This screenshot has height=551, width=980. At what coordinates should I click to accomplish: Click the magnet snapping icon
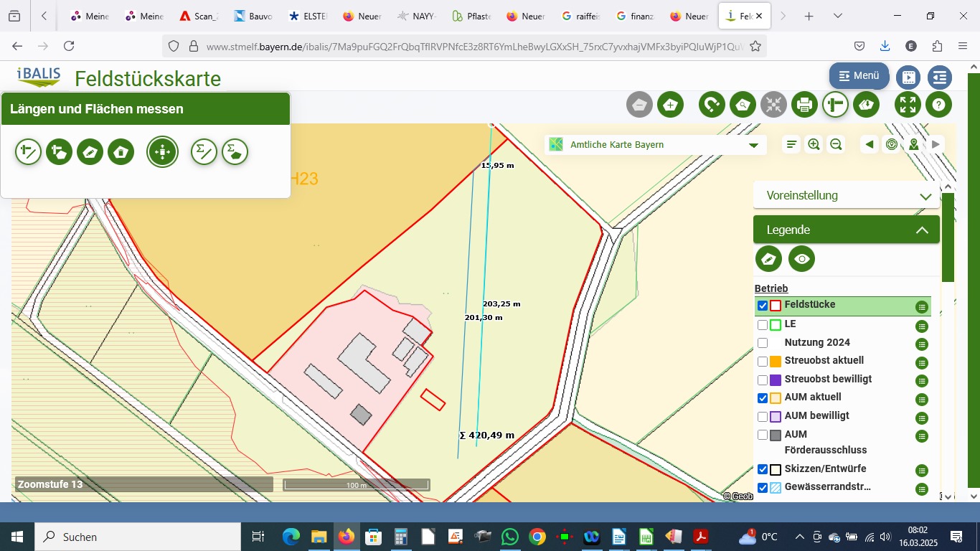pyautogui.click(x=712, y=105)
